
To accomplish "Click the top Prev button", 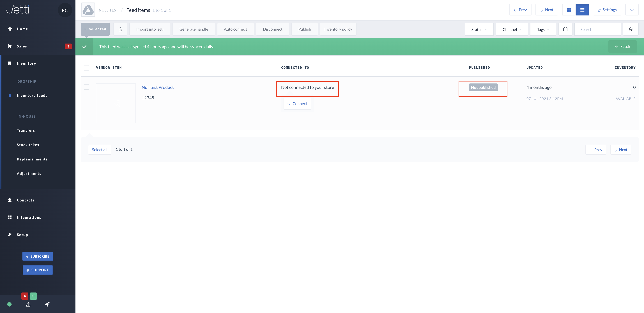I will [x=520, y=10].
